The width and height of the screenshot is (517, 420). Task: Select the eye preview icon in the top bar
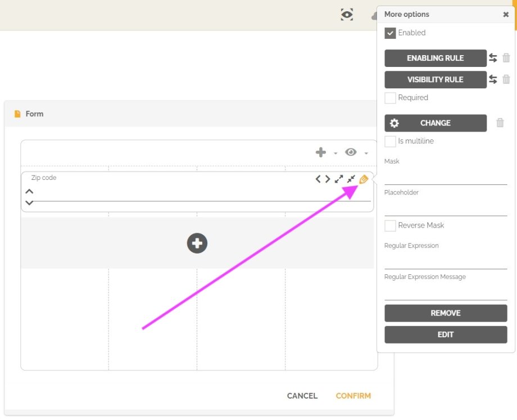click(x=347, y=15)
